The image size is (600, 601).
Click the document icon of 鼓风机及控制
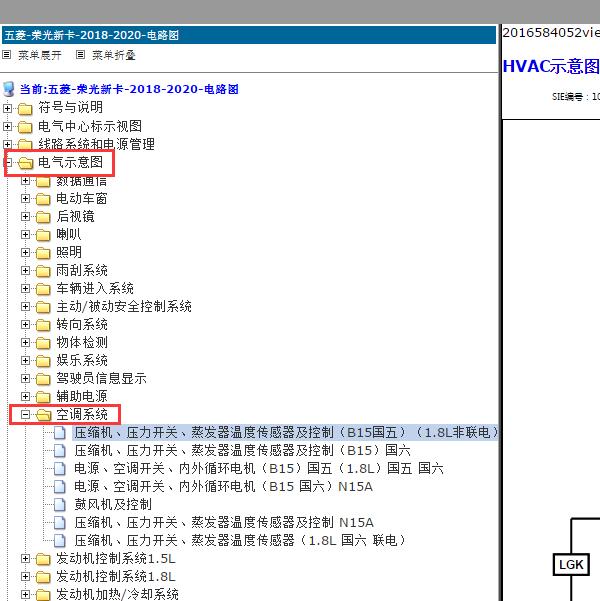[x=59, y=504]
